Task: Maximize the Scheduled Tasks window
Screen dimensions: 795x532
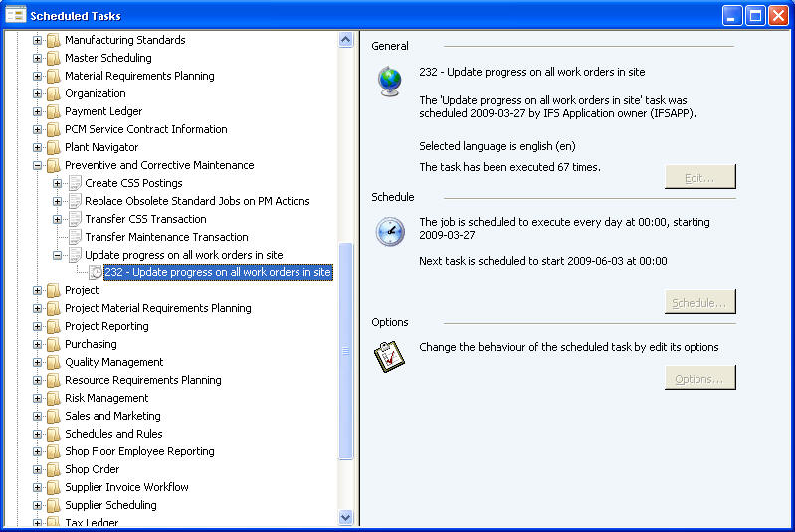Action: coord(755,16)
